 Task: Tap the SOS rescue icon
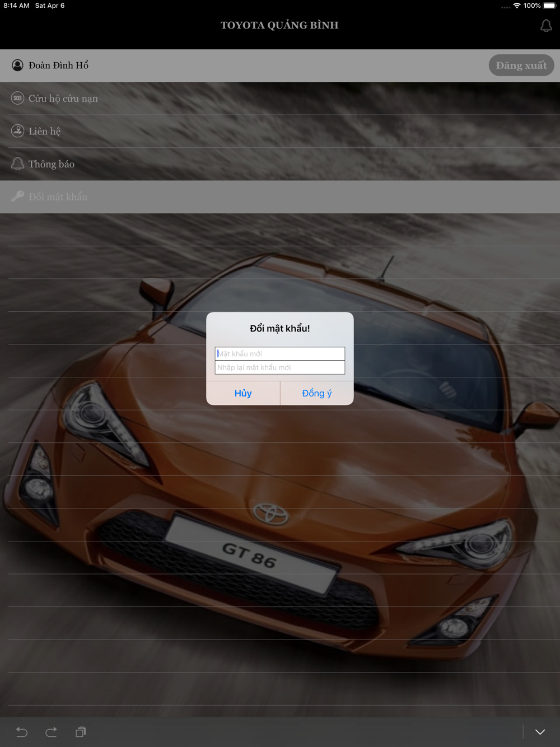18,98
